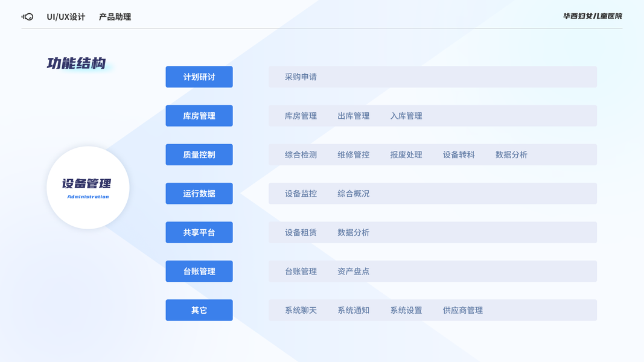Select the 其它 blue button
The height and width of the screenshot is (362, 644).
199,310
